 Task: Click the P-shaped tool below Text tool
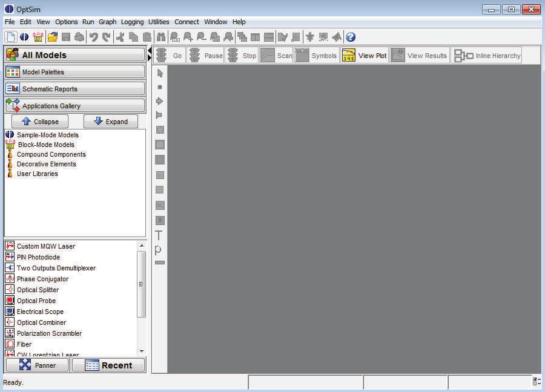[158, 250]
